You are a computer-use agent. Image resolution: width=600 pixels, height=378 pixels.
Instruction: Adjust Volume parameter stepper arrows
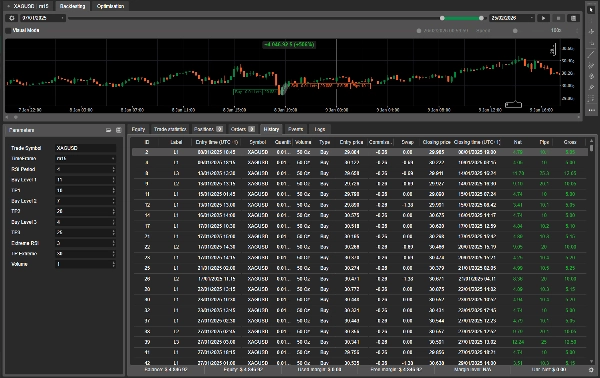click(x=113, y=264)
